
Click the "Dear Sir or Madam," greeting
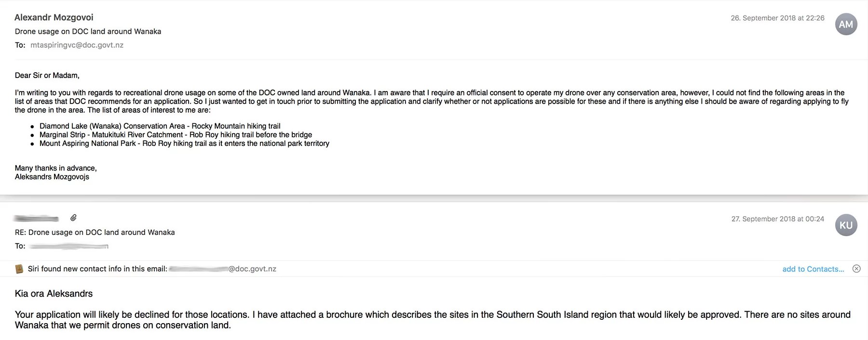click(47, 76)
